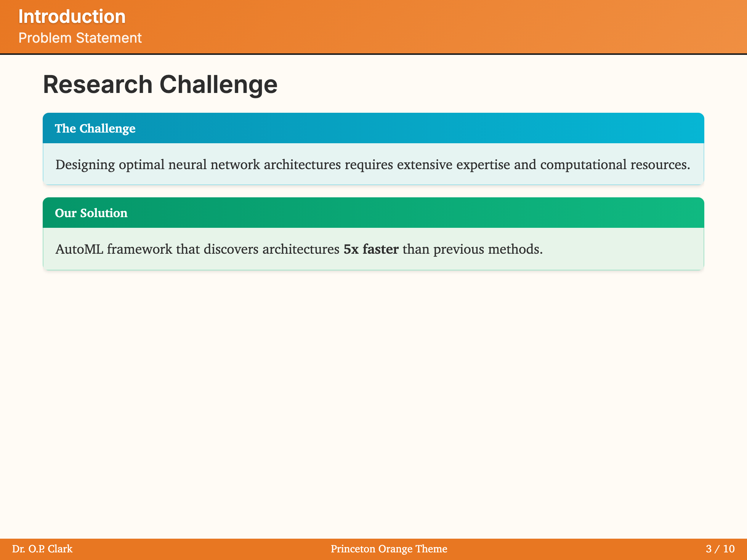Screen dimensions: 747x560
Task: Click the Introduction section title
Action: click(72, 17)
